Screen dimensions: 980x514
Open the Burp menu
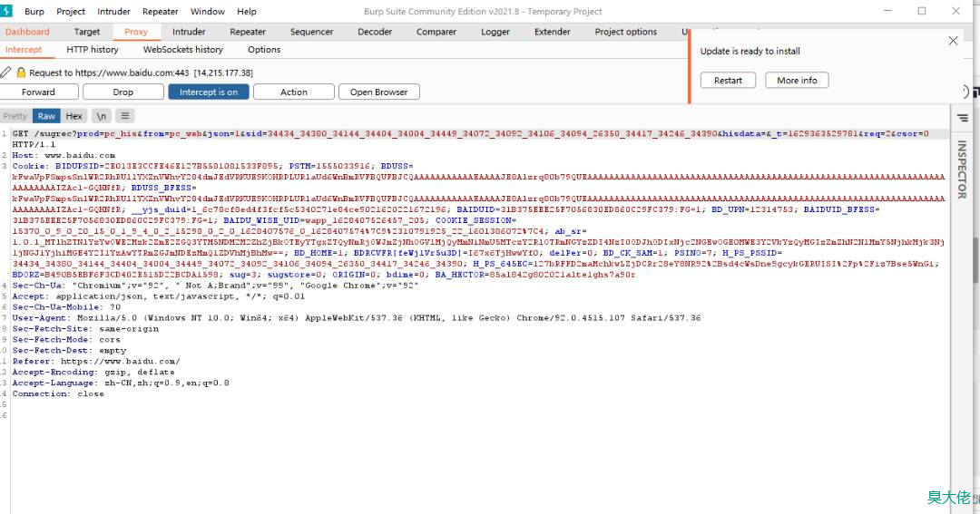(34, 11)
